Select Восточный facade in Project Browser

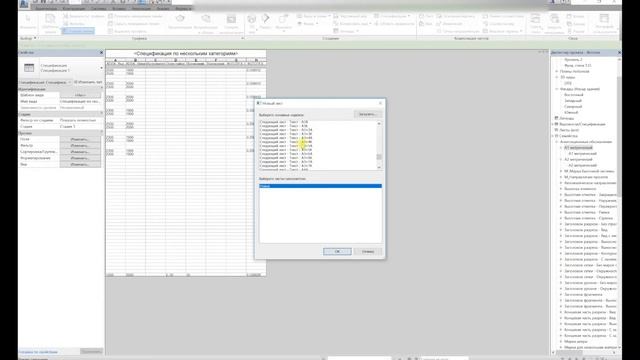pos(573,95)
